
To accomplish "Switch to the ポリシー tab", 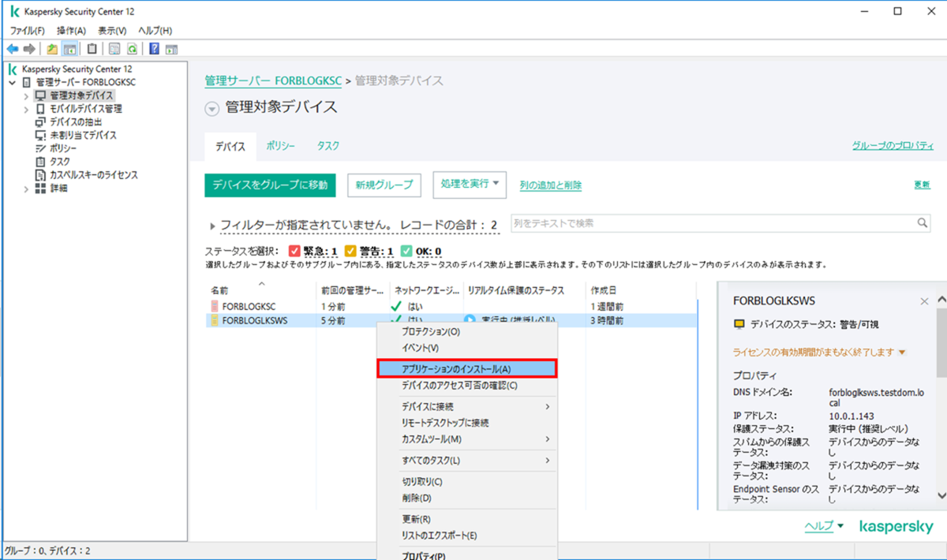I will tap(281, 146).
